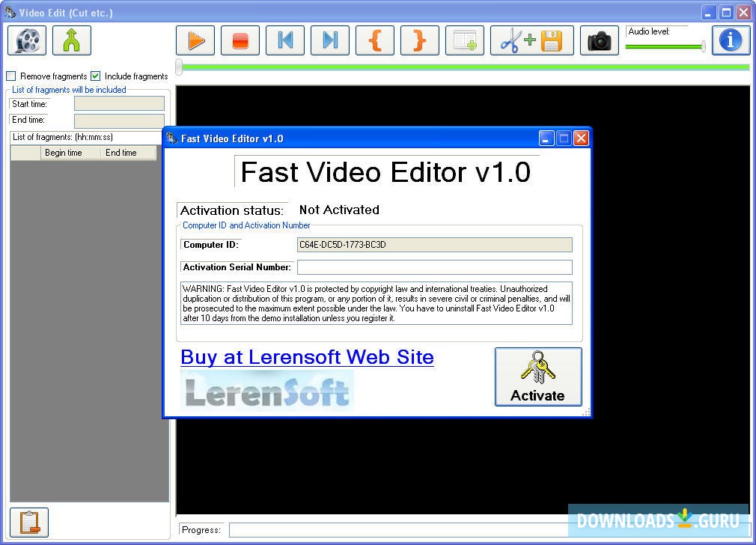Image resolution: width=756 pixels, height=545 pixels.
Task: Start playback with orange play button
Action: pyautogui.click(x=195, y=40)
